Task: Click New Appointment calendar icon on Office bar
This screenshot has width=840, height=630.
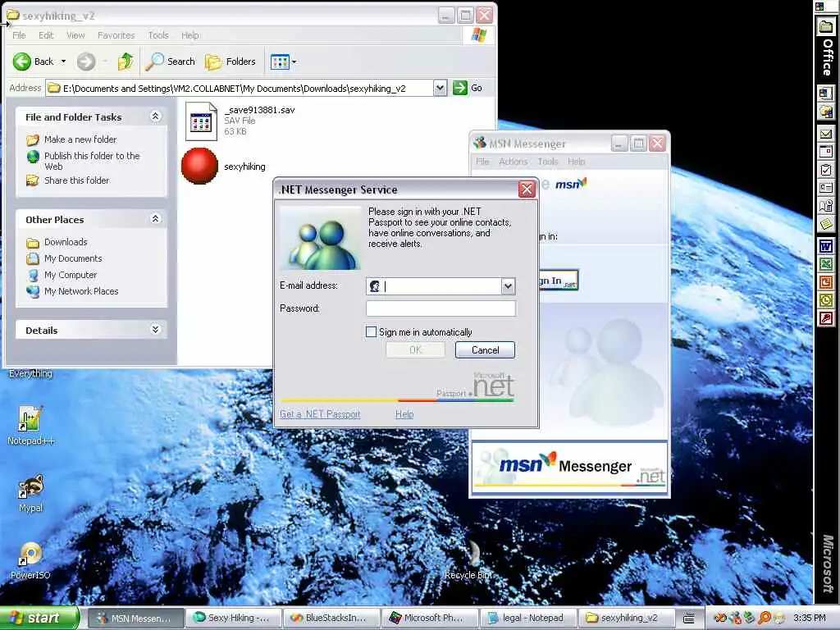Action: [826, 152]
